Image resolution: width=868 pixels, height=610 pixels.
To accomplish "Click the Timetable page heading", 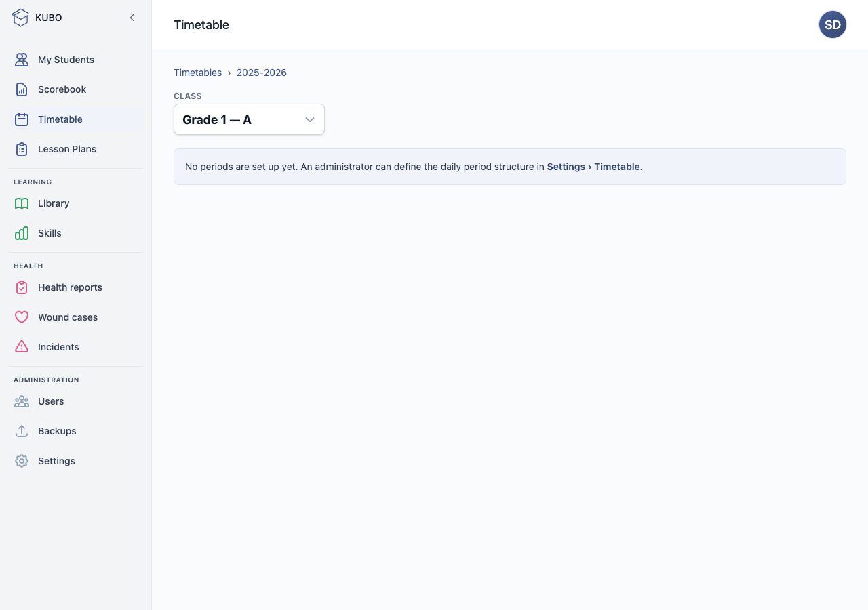I will point(201,24).
